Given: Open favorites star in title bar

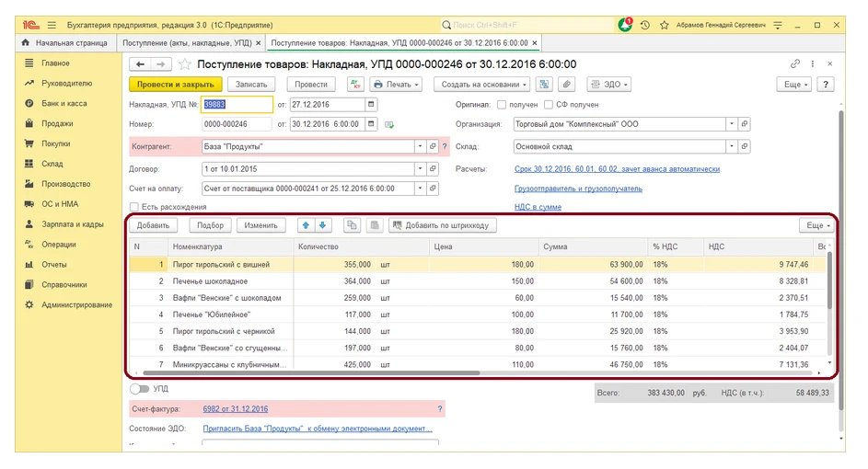Looking at the screenshot, I should 665,25.
